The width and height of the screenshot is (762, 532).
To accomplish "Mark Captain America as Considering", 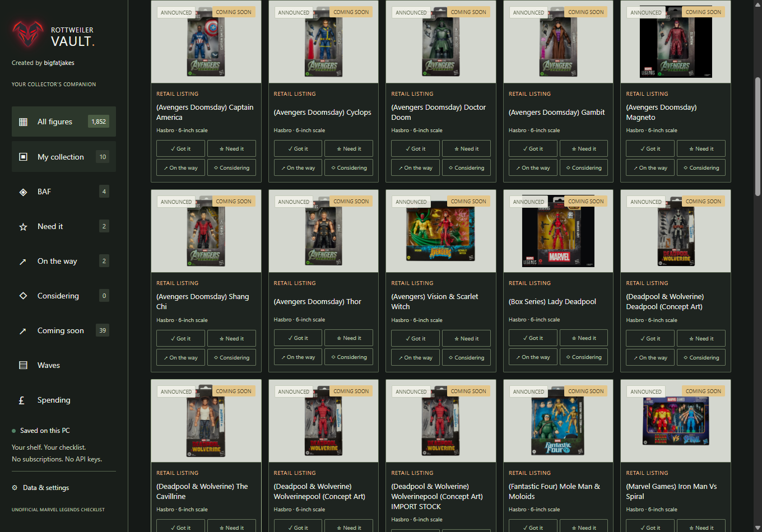I will [x=231, y=167].
